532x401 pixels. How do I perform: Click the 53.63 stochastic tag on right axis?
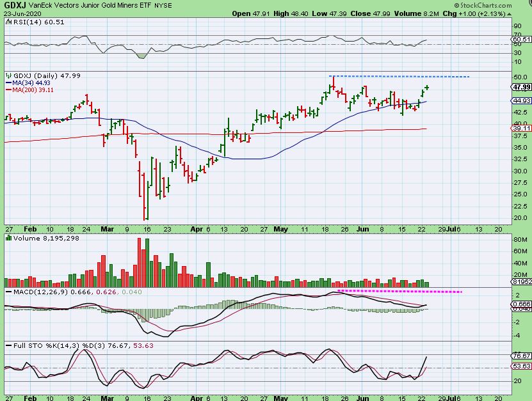pyautogui.click(x=522, y=366)
